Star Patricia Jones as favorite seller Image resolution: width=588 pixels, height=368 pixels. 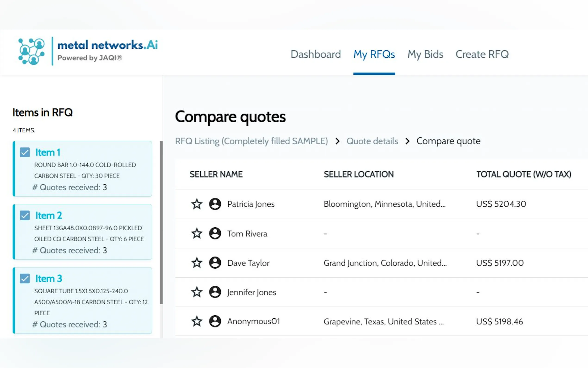[197, 204]
